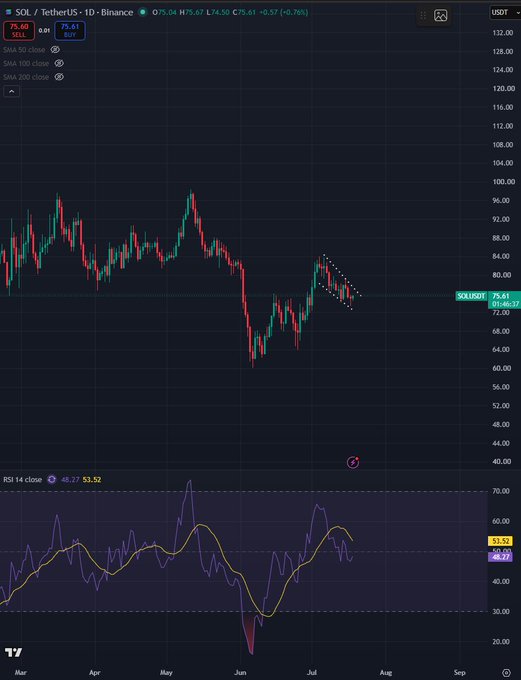Image resolution: width=521 pixels, height=680 pixels.
Task: Select the RSI 14 close indicator label
Action: click(23, 480)
